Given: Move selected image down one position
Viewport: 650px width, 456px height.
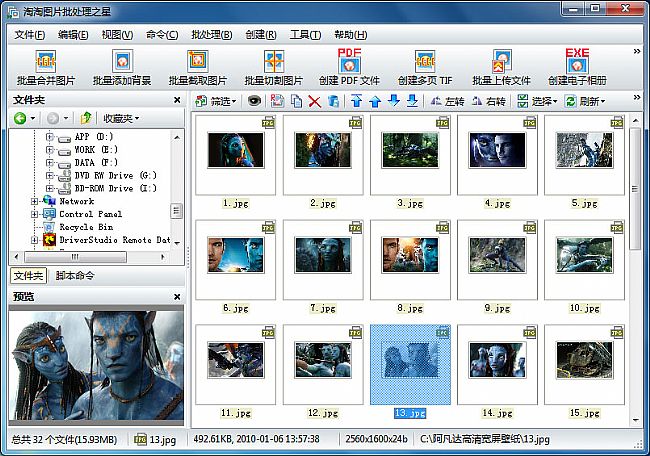Looking at the screenshot, I should pos(394,100).
